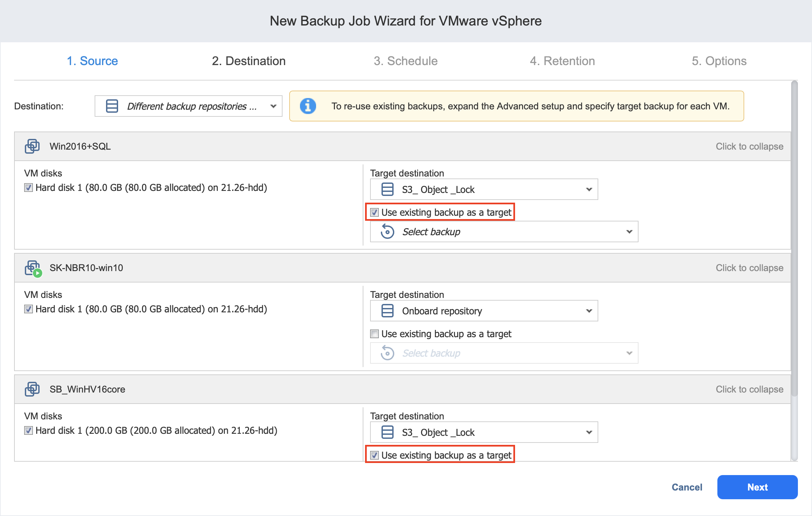Open Select backup dropdown for SK-NBR10-win10

pyautogui.click(x=504, y=353)
